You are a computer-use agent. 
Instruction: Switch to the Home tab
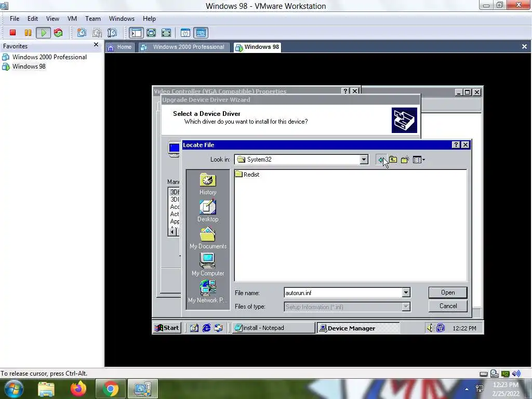click(120, 47)
